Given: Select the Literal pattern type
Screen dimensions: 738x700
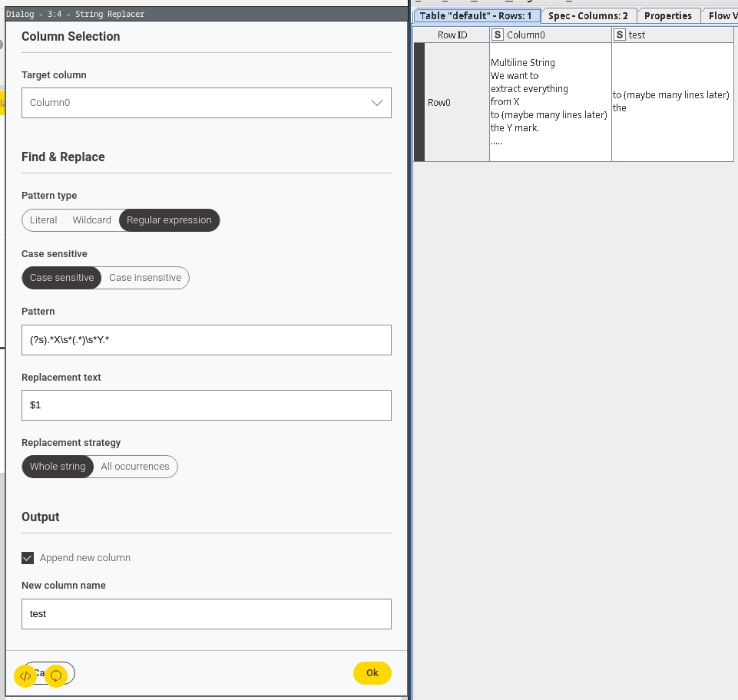Looking at the screenshot, I should point(44,220).
